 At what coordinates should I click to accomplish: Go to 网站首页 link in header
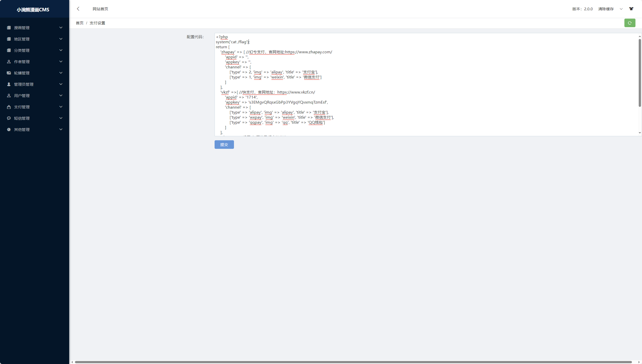tap(100, 9)
